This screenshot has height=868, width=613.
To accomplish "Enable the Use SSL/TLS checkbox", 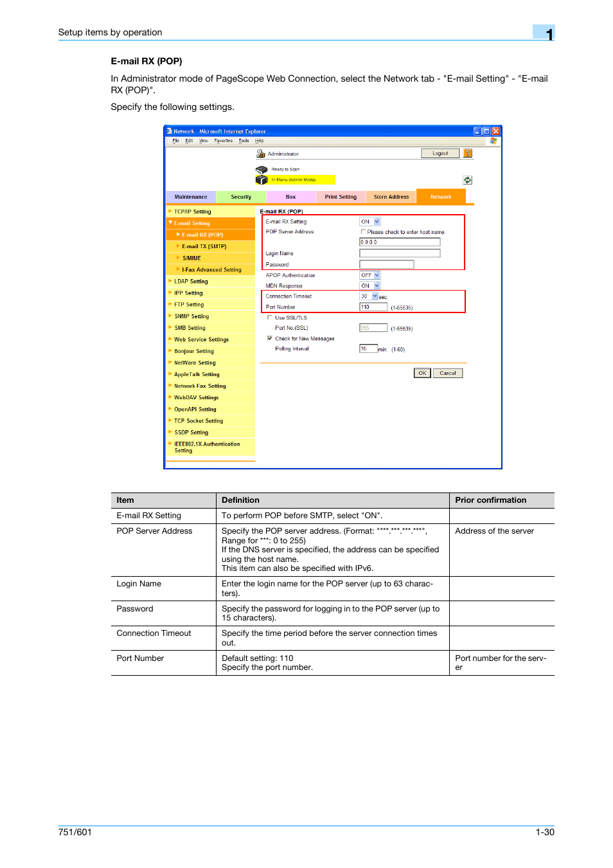I will [270, 317].
